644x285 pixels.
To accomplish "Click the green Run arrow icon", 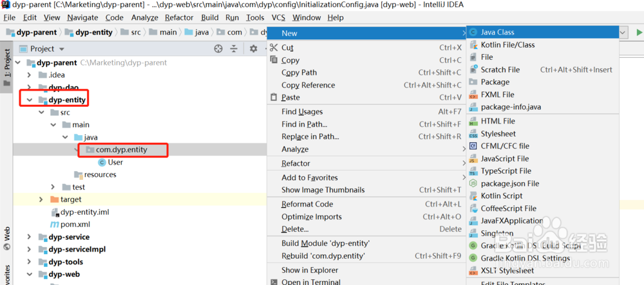I will (639, 32).
